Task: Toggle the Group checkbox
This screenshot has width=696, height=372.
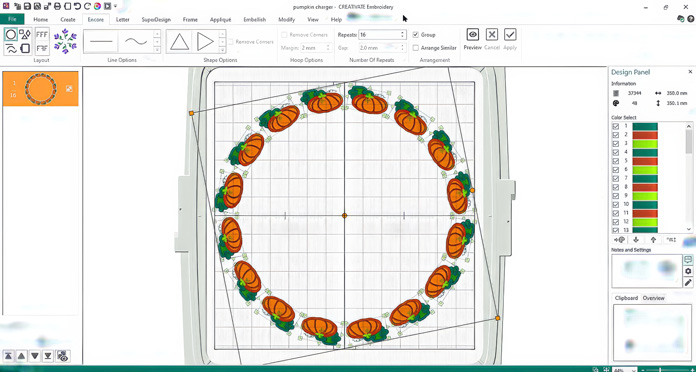Action: coord(415,35)
